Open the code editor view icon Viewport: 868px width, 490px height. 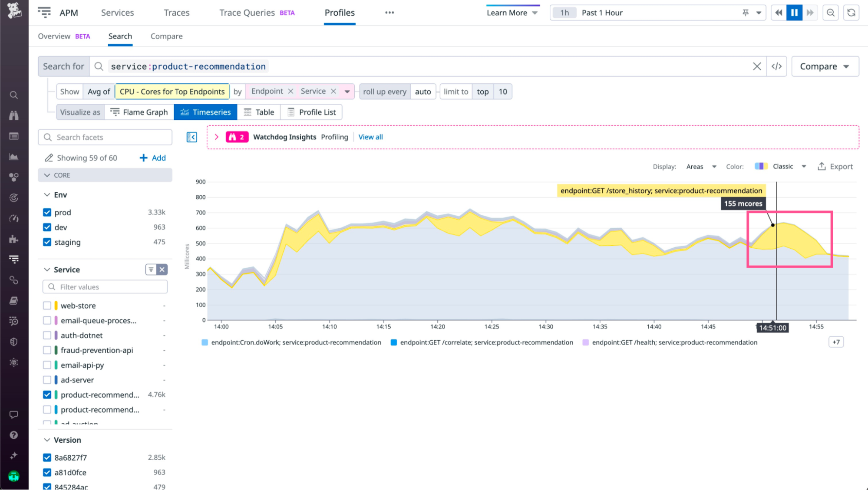(x=776, y=66)
